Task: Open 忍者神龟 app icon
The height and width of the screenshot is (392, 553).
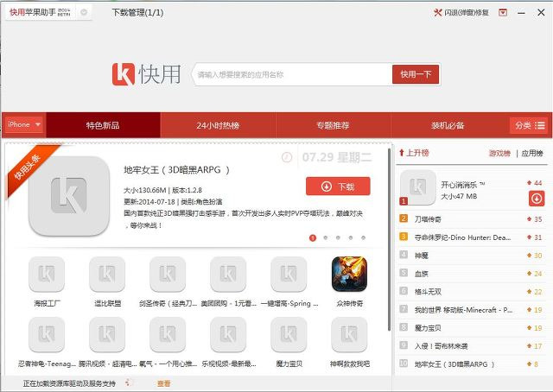Action: [47, 334]
